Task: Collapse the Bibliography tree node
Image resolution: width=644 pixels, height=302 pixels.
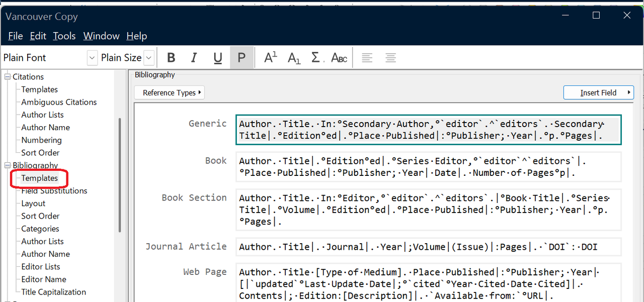Action: [x=8, y=165]
